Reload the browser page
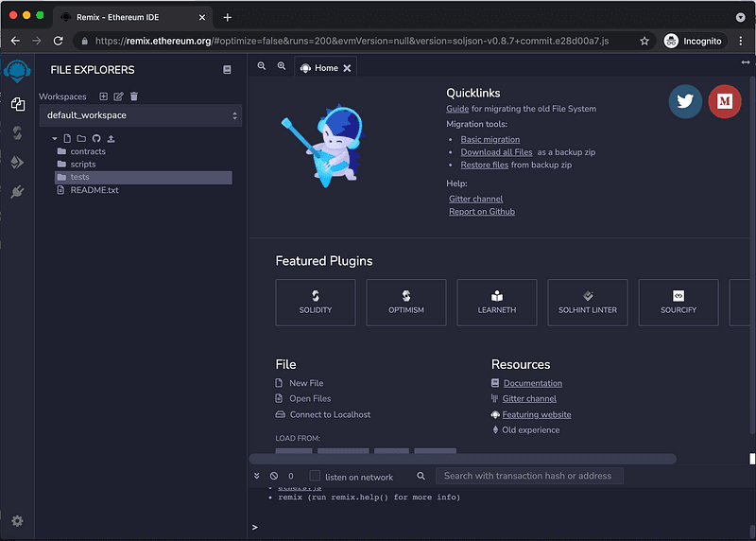This screenshot has height=541, width=756. (59, 41)
